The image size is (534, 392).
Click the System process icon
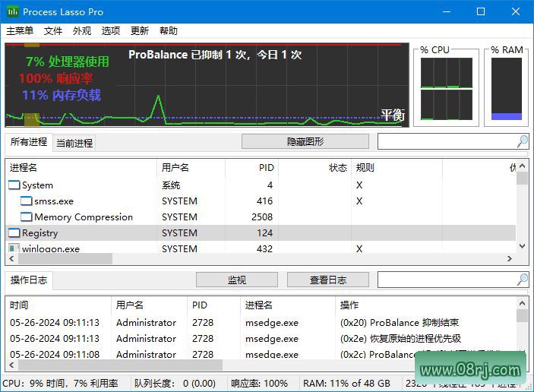pos(14,185)
